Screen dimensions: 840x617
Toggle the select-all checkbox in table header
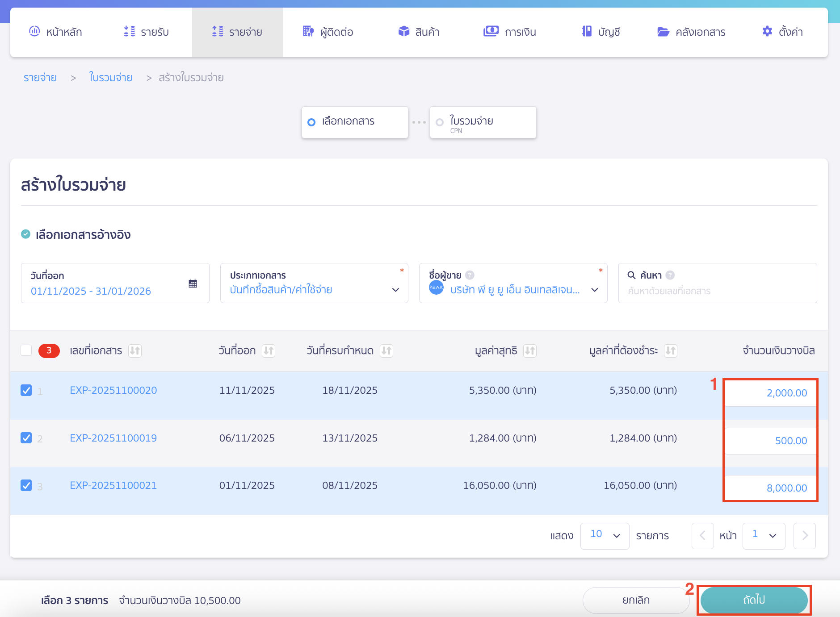pyautogui.click(x=26, y=350)
